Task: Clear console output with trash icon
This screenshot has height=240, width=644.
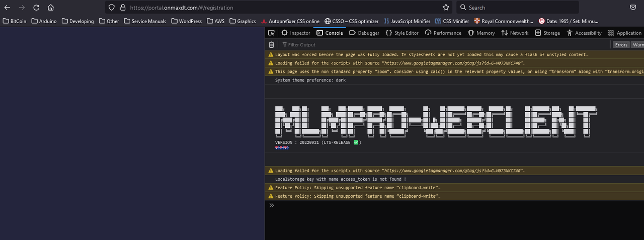Action: (271, 45)
